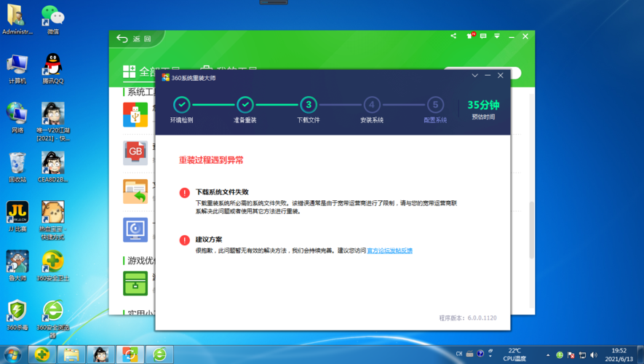
Task: Click the 35分钟 estimated time text
Action: click(483, 105)
